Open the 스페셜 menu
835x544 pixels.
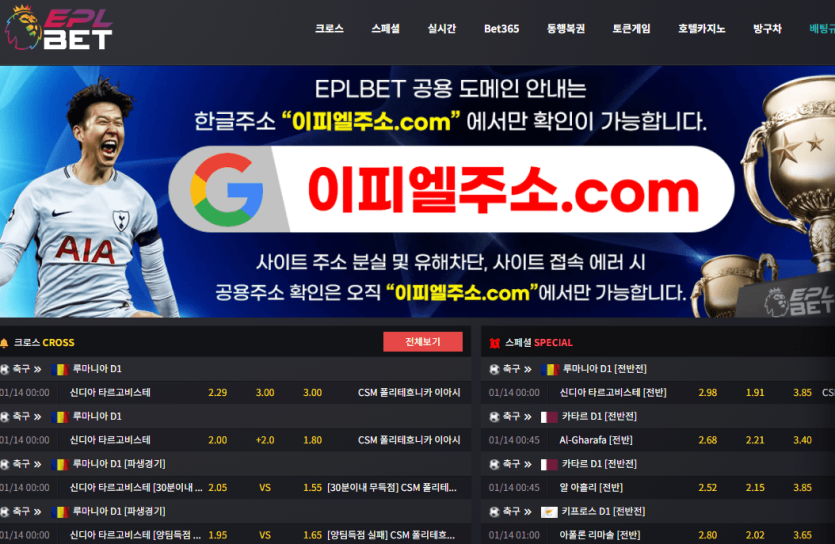coord(385,29)
